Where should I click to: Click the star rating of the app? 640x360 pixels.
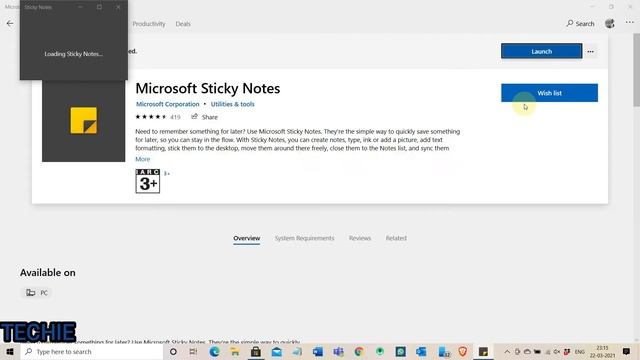tap(151, 117)
